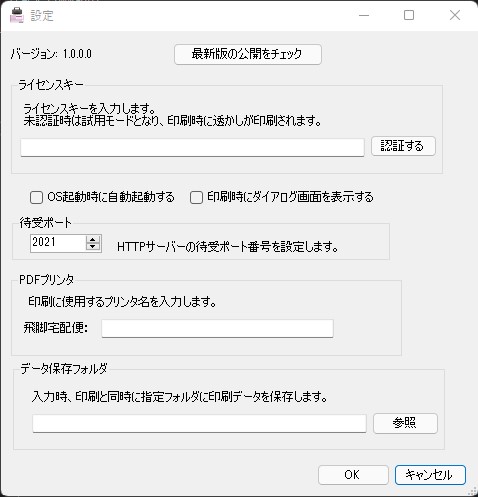This screenshot has height=497, width=478.
Task: Close the 設定 dialog
Action: coord(455,15)
